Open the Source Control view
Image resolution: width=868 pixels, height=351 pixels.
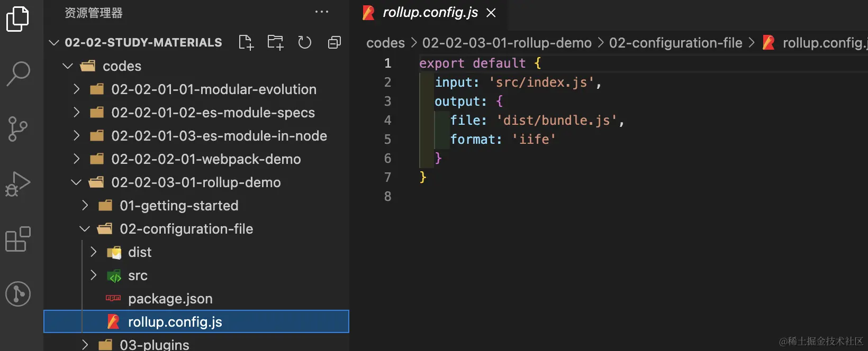18,129
